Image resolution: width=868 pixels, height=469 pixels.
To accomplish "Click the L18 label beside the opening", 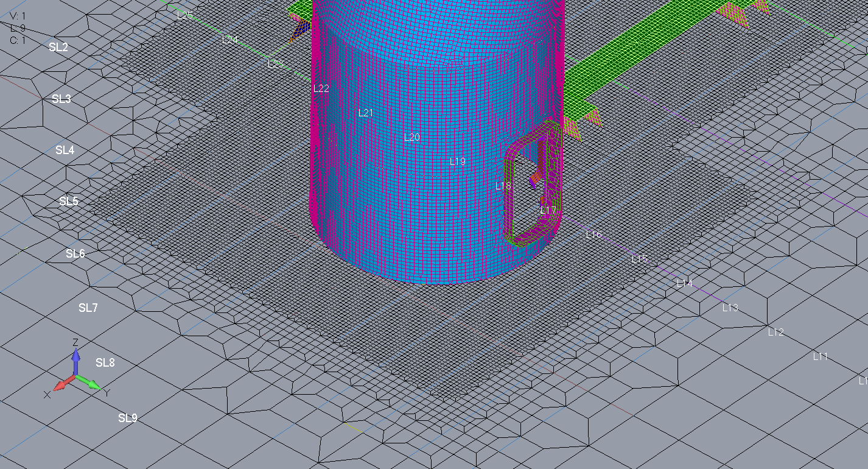I will coord(503,186).
